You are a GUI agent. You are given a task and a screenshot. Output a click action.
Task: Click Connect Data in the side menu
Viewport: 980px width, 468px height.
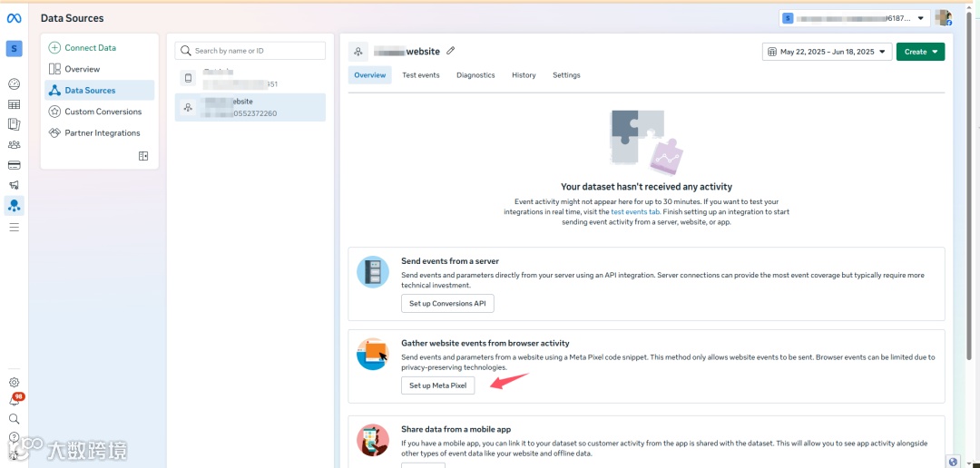click(x=100, y=47)
